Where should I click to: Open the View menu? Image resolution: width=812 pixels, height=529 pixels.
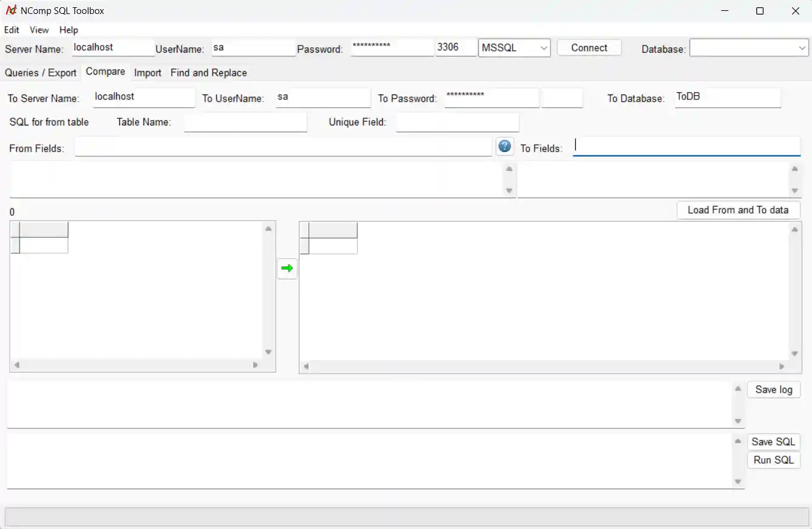[39, 30]
